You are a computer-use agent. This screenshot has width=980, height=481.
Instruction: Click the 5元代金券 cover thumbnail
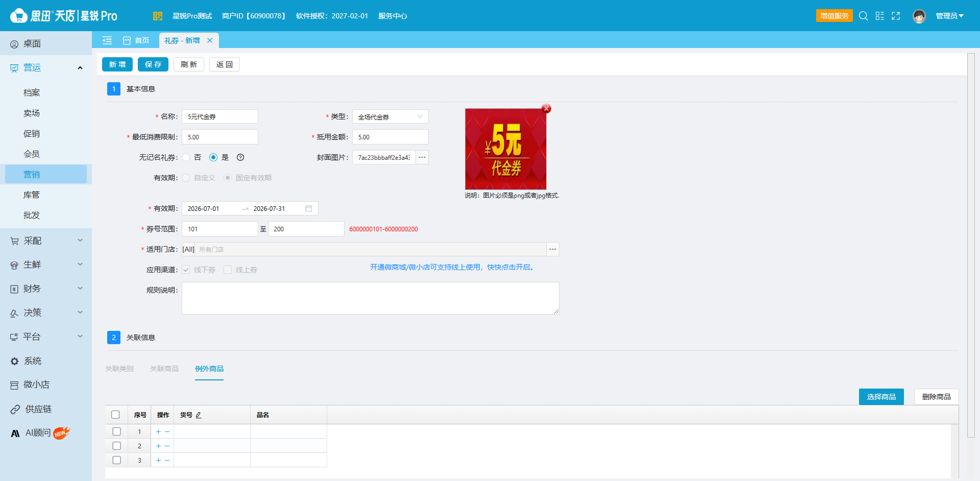pyautogui.click(x=506, y=149)
